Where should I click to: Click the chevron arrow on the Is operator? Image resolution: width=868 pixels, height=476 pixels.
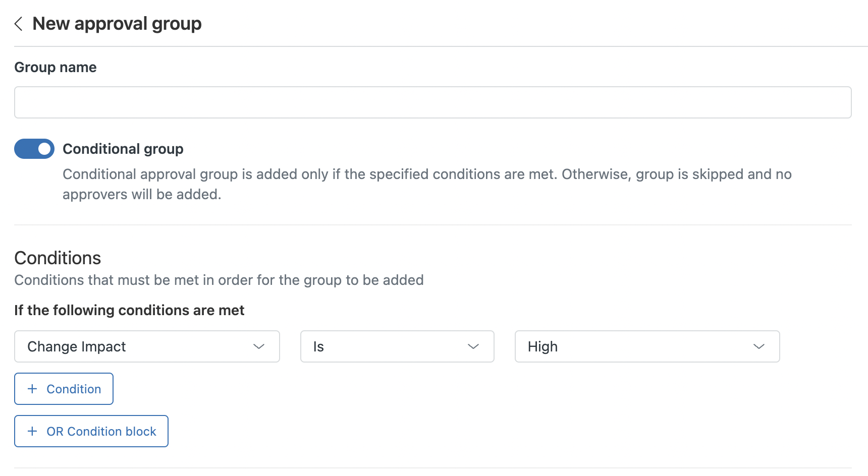point(473,346)
